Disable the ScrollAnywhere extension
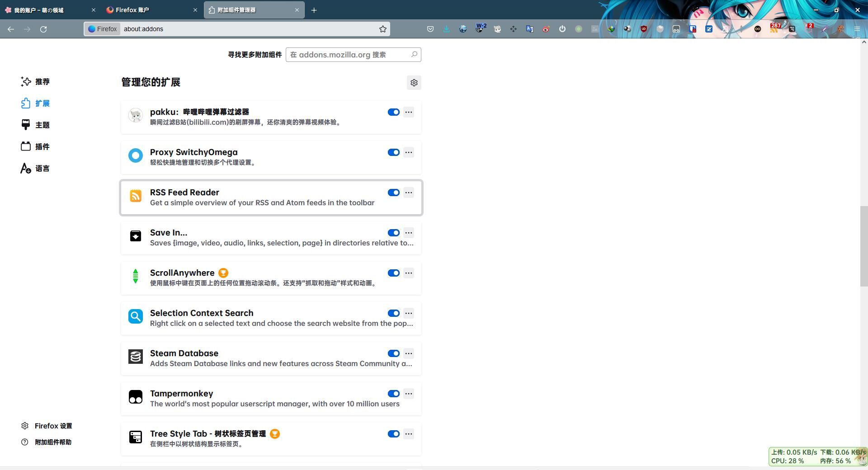868x470 pixels. click(393, 273)
